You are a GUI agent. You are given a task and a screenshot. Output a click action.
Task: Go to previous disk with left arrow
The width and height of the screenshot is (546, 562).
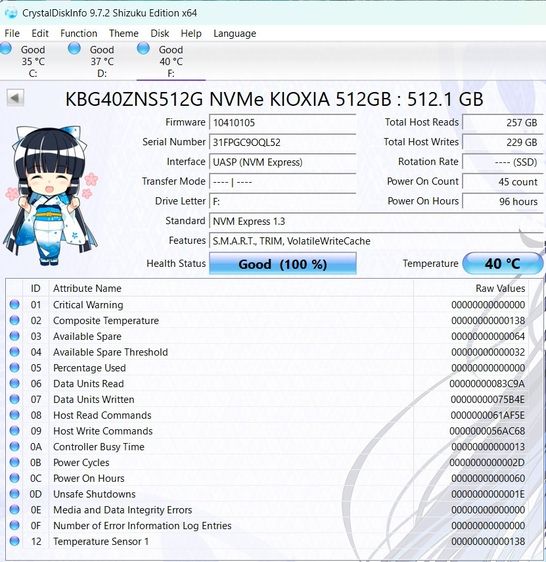tap(15, 97)
